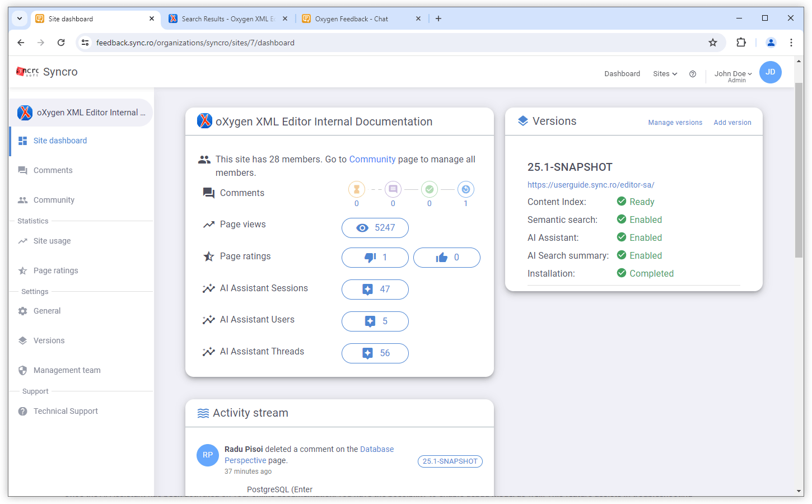This screenshot has height=504, width=812.
Task: Click Manage versions link
Action: click(675, 123)
